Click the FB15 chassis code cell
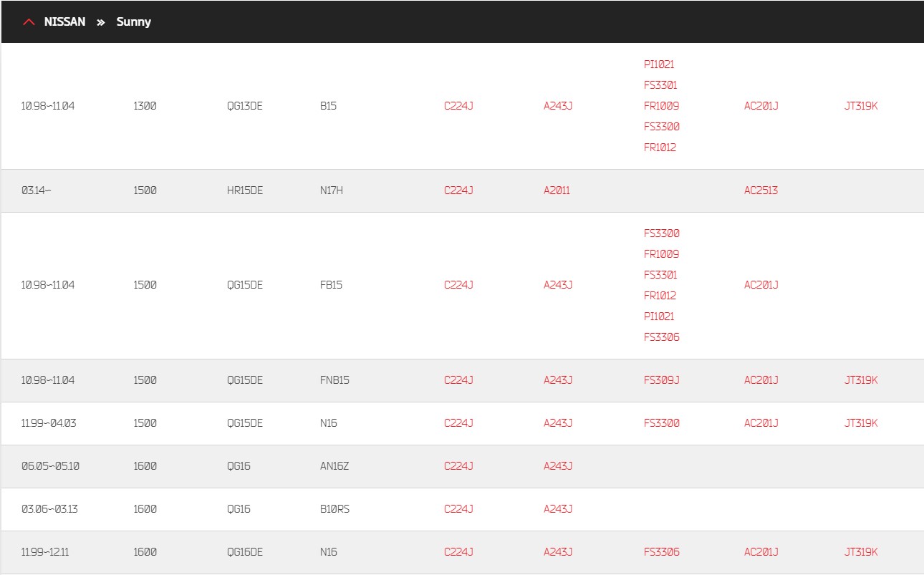Viewport: 924px width, 575px height. point(331,285)
